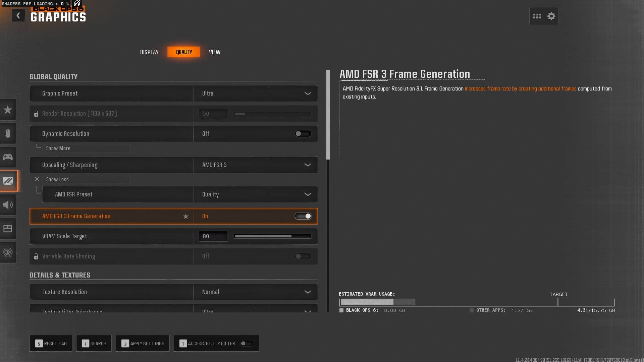
Task: Click the Global Quality section heading
Action: click(53, 77)
